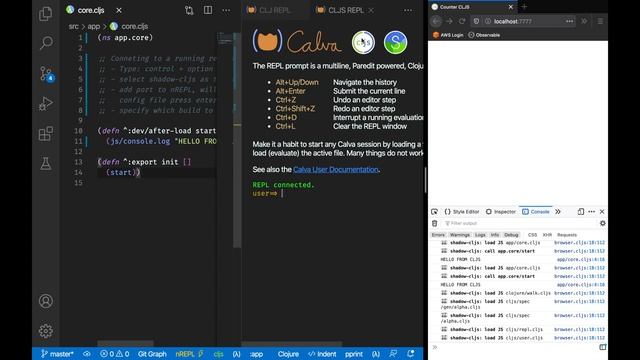Open the REPL editor group More Actions menu
Image resolution: width=640 pixels, height=360 pixels.
(408, 10)
